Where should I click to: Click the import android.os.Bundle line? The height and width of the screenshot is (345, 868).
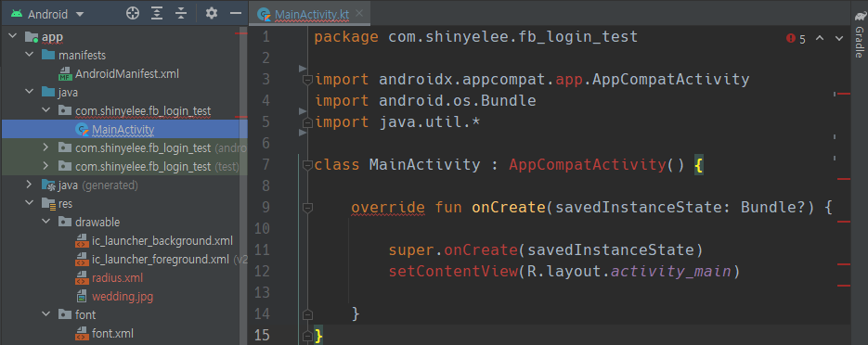coord(425,100)
